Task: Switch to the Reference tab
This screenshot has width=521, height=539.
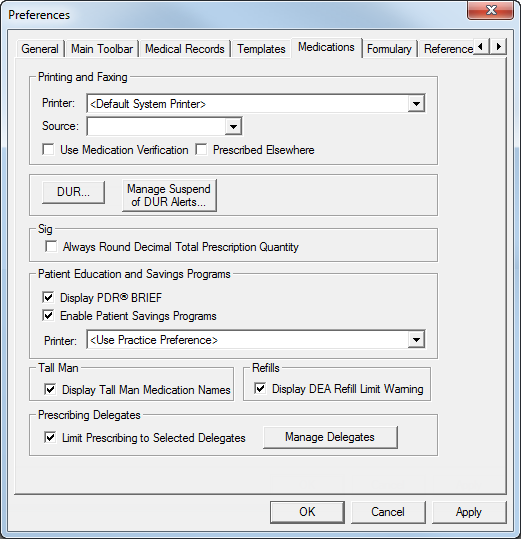Action: pos(448,49)
